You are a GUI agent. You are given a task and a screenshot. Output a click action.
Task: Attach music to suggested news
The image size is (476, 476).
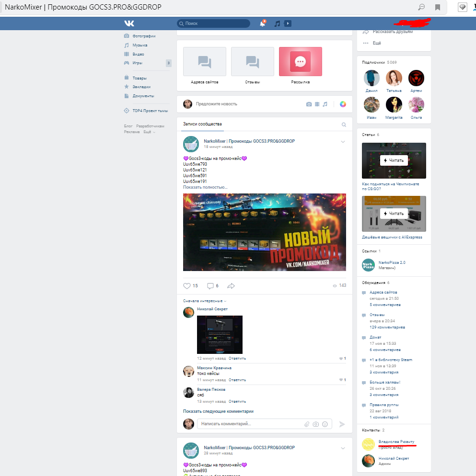point(325,104)
